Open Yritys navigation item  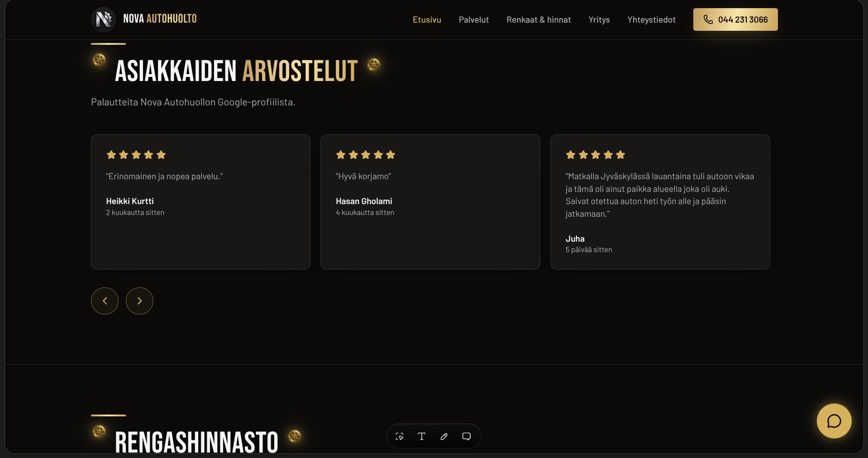[599, 20]
